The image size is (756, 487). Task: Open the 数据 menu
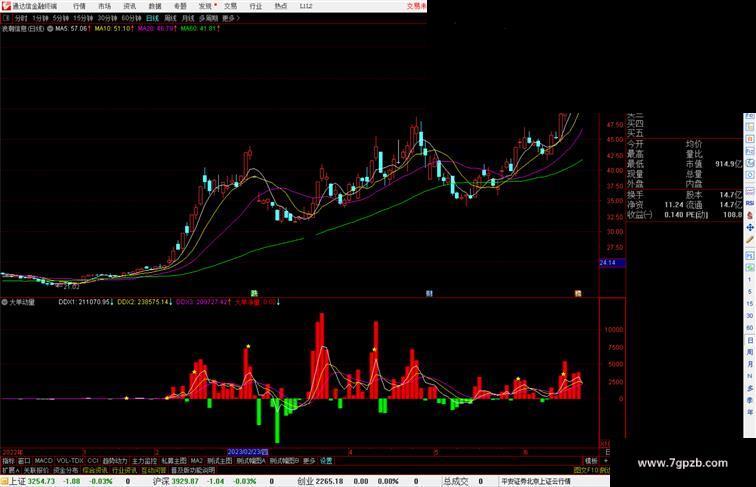155,6
